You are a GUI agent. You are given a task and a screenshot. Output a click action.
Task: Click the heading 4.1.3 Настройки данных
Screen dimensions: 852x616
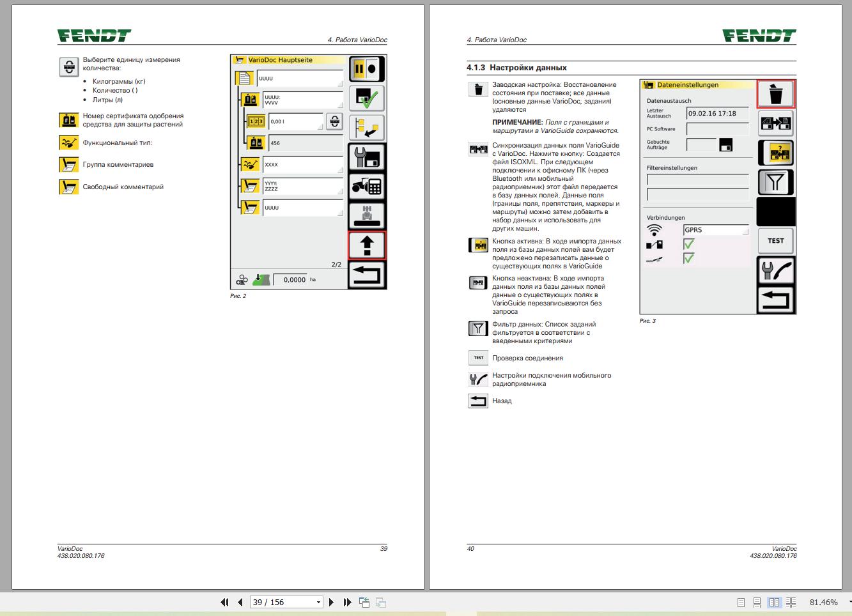tap(516, 68)
